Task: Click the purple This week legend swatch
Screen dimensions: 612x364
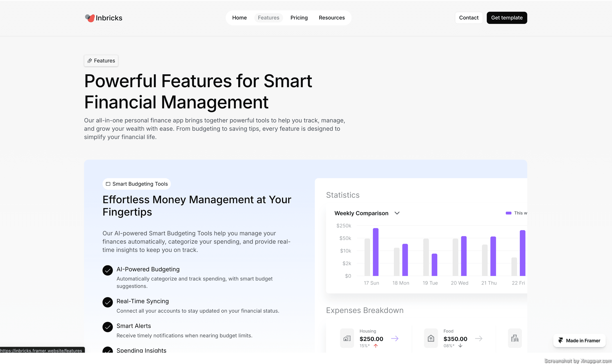Action: tap(509, 213)
